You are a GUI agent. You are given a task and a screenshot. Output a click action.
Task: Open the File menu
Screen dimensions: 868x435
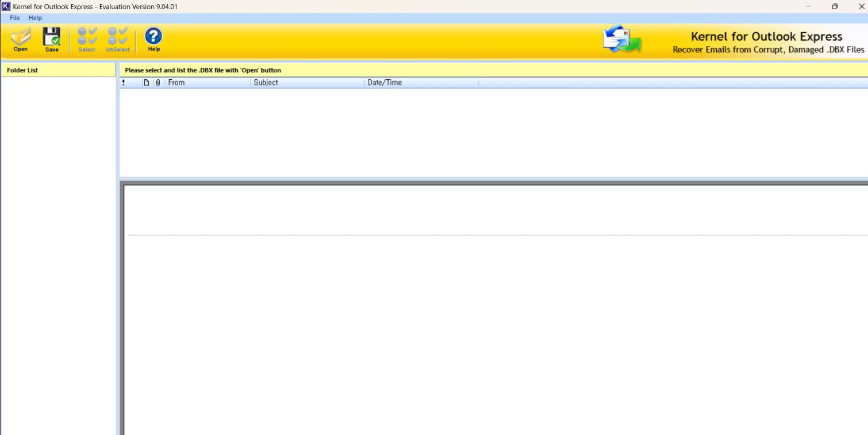[x=15, y=18]
